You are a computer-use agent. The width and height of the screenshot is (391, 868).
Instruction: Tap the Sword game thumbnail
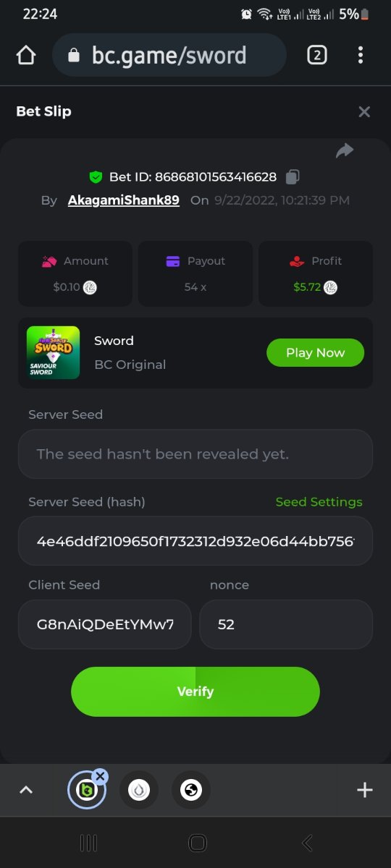tap(53, 353)
